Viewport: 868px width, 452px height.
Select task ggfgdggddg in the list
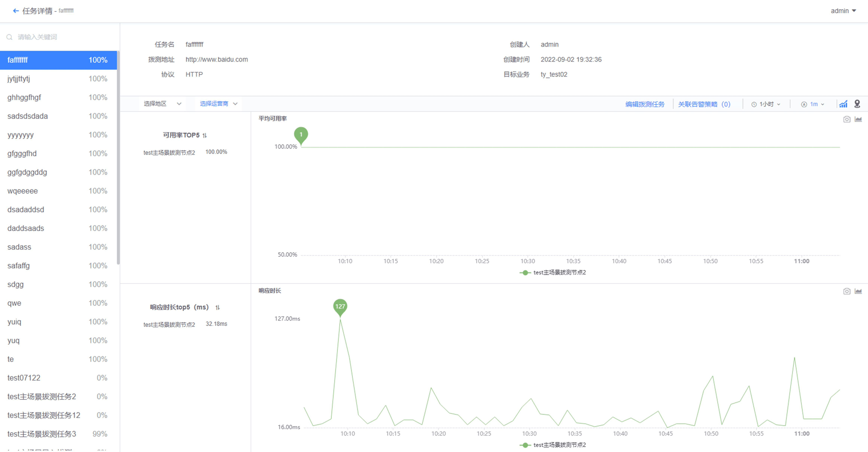pyautogui.click(x=58, y=173)
